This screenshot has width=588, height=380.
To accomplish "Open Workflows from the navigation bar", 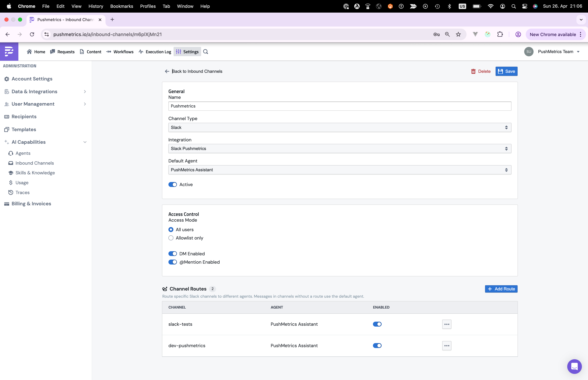I will tap(120, 52).
